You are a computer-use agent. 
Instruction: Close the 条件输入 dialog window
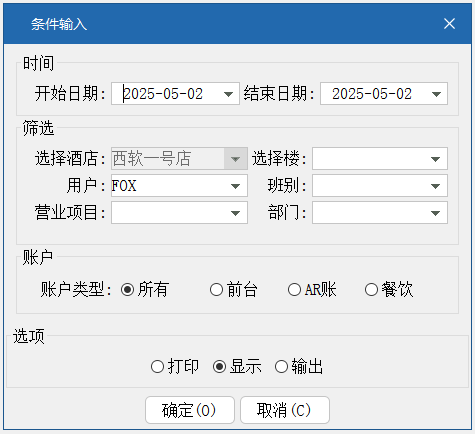pyautogui.click(x=449, y=24)
